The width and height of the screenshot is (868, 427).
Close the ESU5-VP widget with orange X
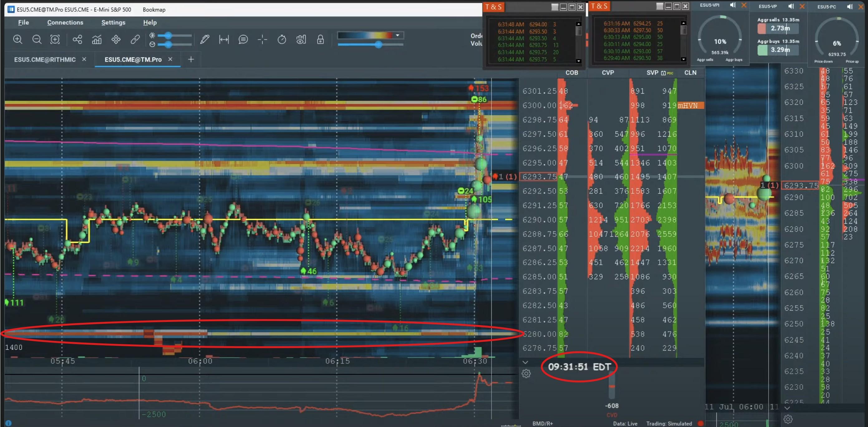coord(802,6)
